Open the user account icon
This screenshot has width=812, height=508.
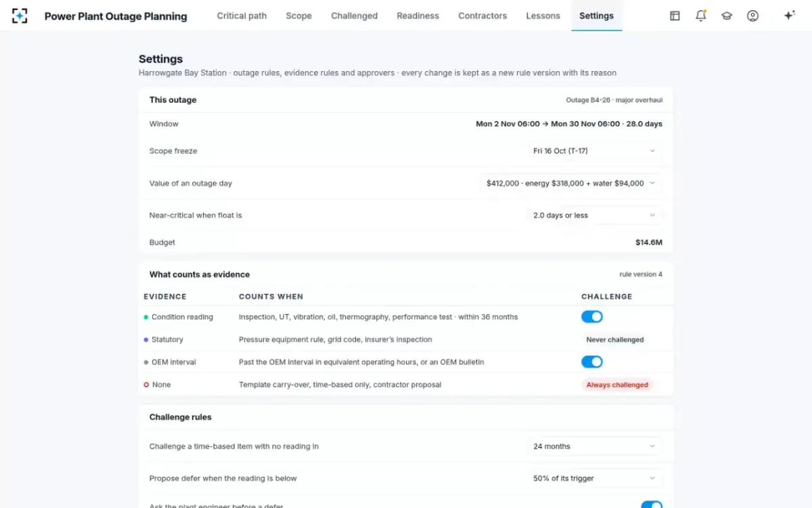[752, 16]
